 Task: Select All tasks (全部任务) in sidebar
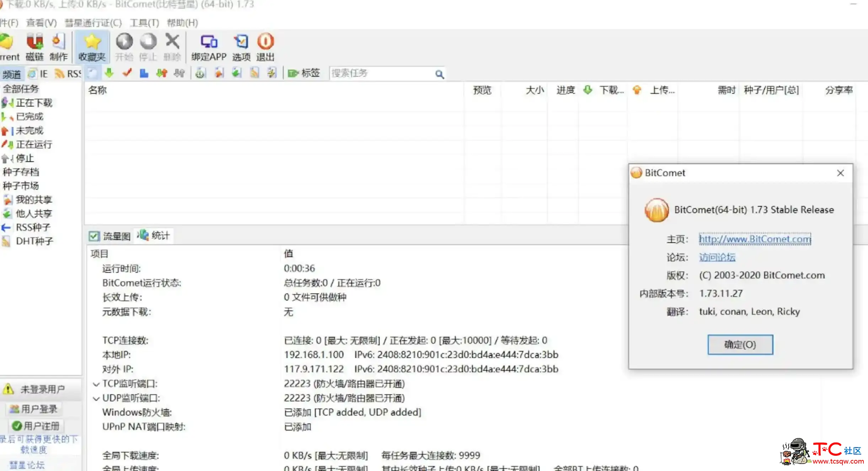tap(21, 89)
